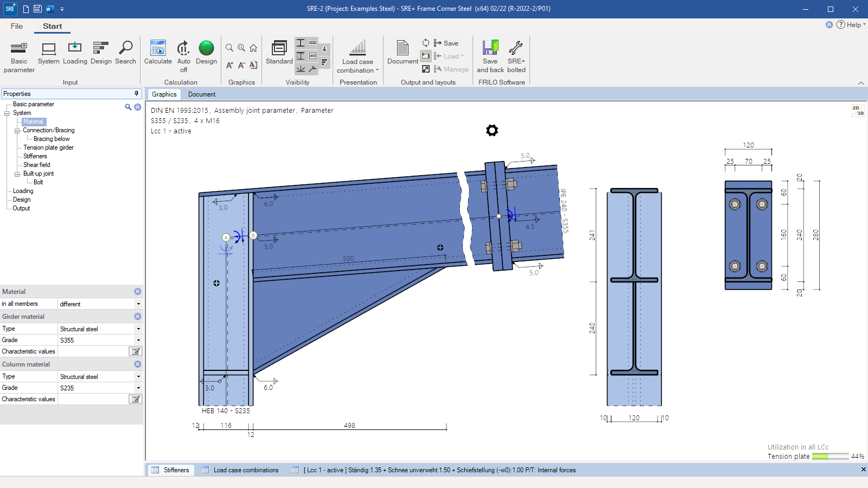This screenshot has width=868, height=488.
Task: Click the Design icon in Input group
Action: pyautogui.click(x=101, y=53)
